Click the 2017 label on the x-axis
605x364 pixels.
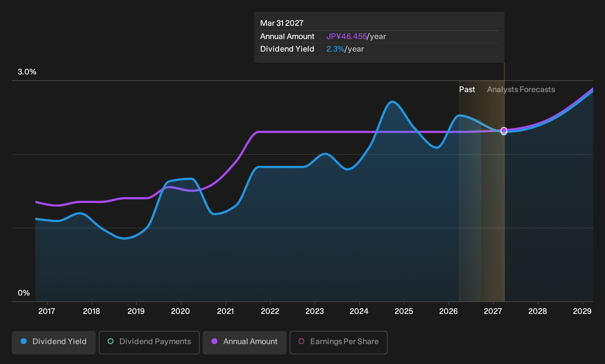click(47, 311)
